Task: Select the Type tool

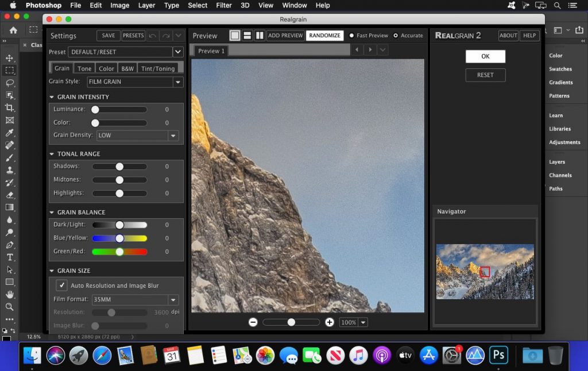Action: [9, 258]
